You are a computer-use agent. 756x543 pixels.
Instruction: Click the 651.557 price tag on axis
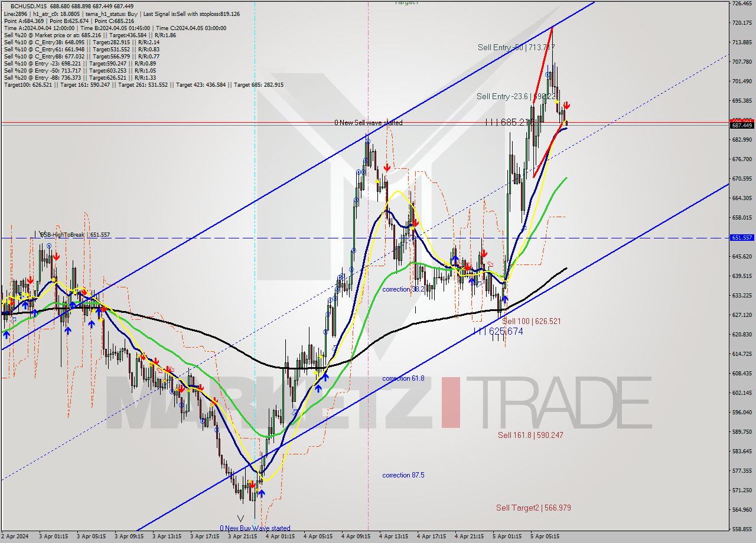742,237
